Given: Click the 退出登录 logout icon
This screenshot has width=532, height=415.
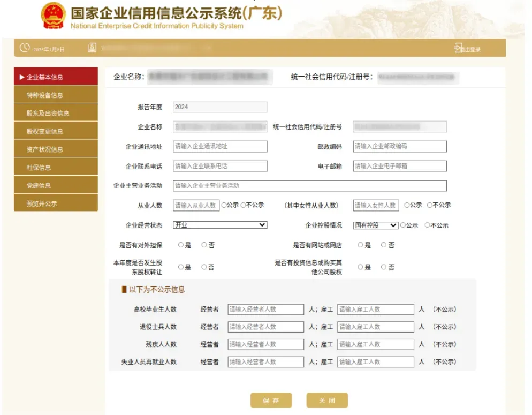Looking at the screenshot, I should (458, 48).
